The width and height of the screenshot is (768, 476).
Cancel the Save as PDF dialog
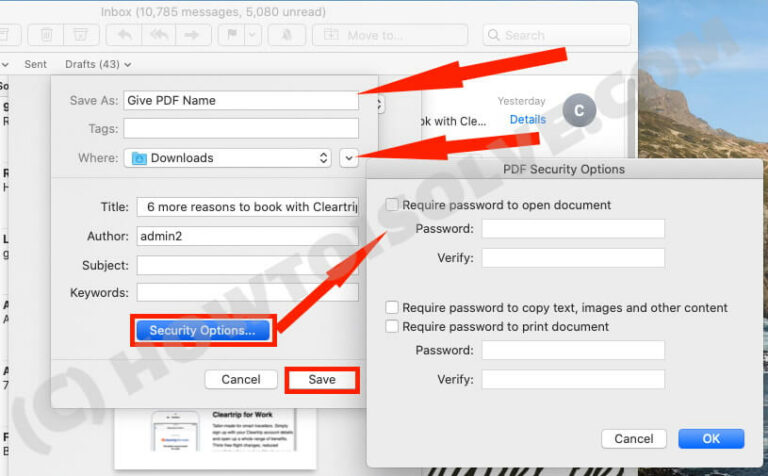tap(241, 380)
